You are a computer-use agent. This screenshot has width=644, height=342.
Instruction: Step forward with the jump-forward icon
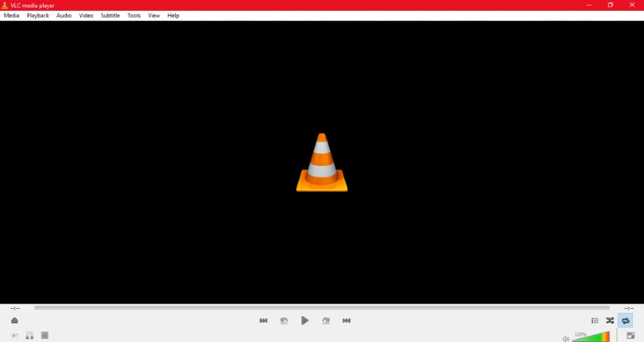(326, 321)
